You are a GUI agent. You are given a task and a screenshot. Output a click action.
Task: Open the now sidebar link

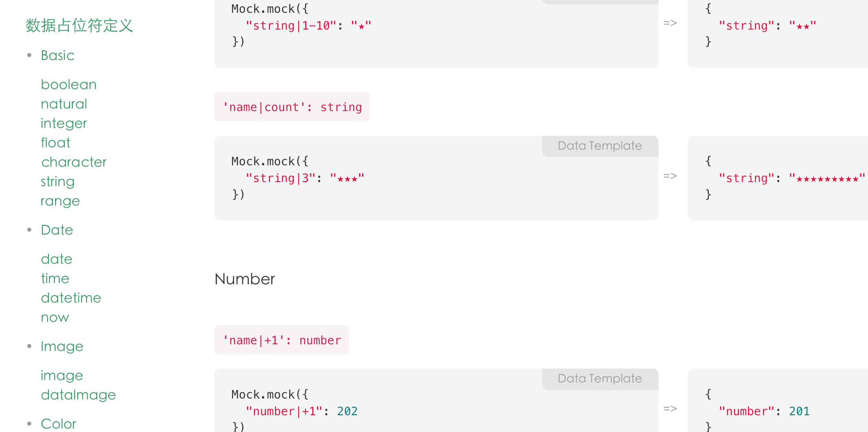pos(55,317)
